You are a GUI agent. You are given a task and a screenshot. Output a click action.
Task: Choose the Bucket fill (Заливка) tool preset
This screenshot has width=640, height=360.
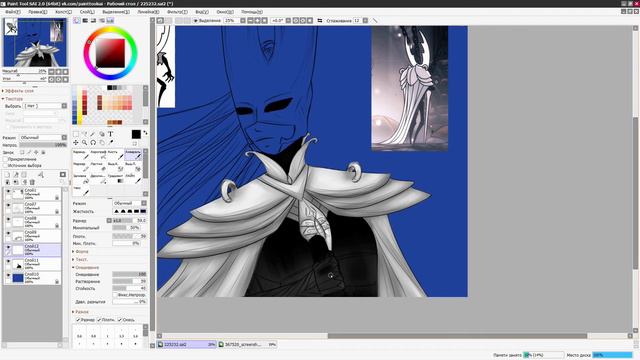click(81, 178)
